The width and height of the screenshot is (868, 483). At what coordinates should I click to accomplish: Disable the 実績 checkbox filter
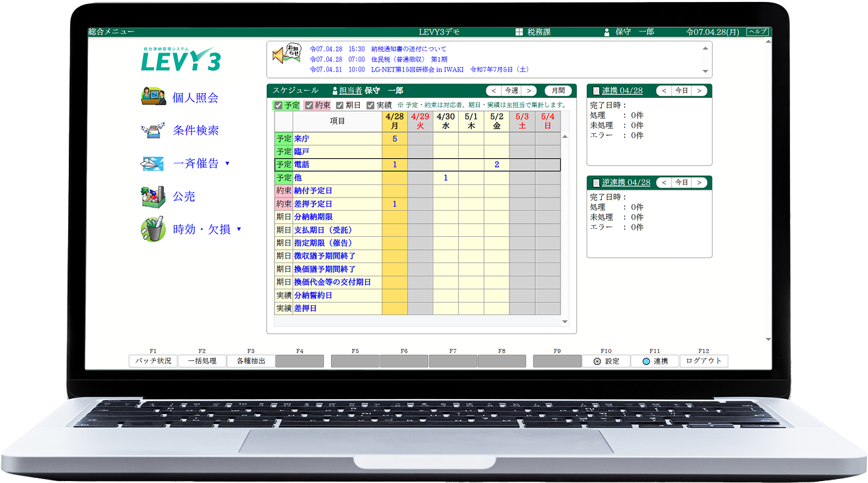[x=370, y=105]
